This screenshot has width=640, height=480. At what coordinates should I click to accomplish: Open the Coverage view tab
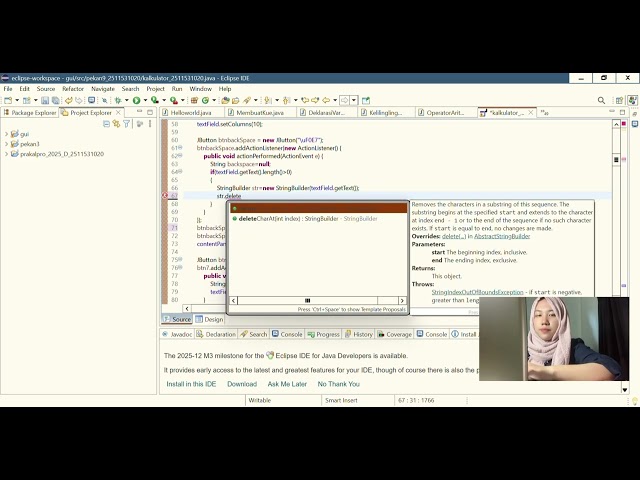tap(395, 334)
